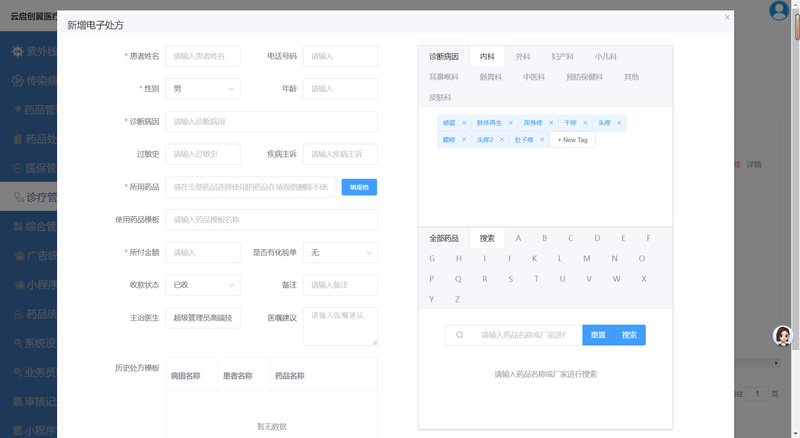Click the magnifier icon in drug search
The height and width of the screenshot is (438, 800).
tap(459, 335)
